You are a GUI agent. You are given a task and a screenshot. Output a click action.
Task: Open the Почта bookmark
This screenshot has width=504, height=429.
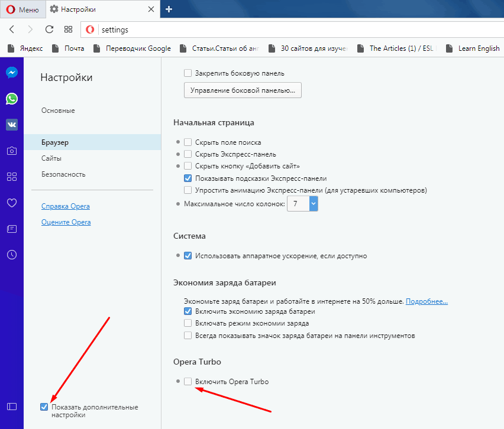tap(68, 48)
